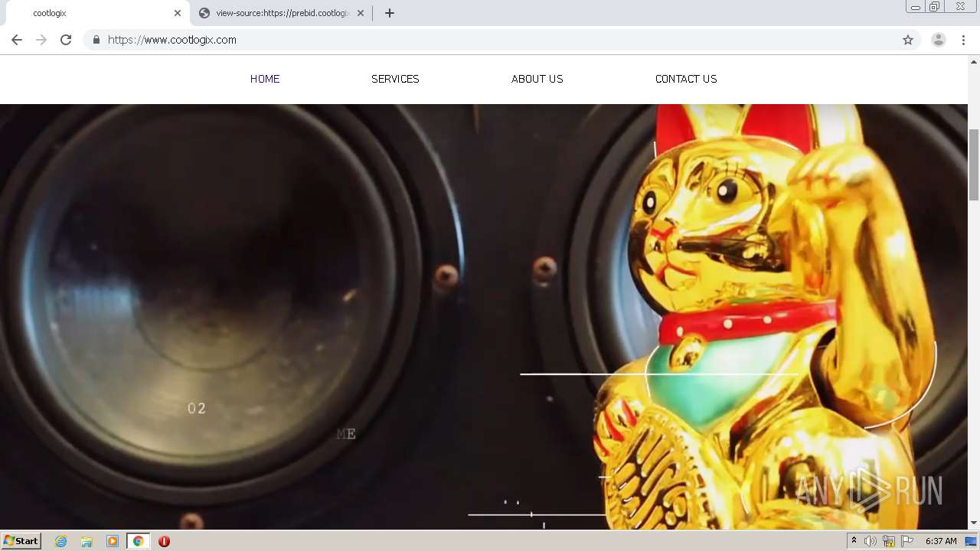Minimize the Chrome window

(x=915, y=7)
